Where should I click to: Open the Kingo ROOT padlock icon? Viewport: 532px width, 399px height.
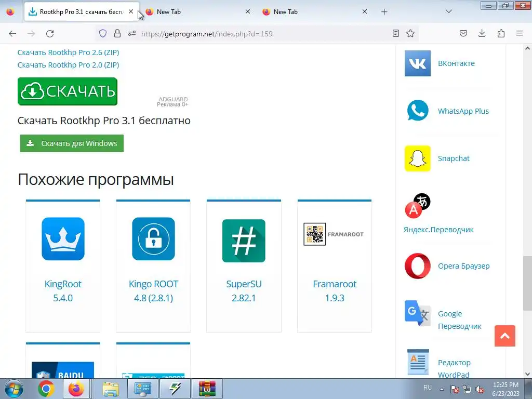pos(153,239)
